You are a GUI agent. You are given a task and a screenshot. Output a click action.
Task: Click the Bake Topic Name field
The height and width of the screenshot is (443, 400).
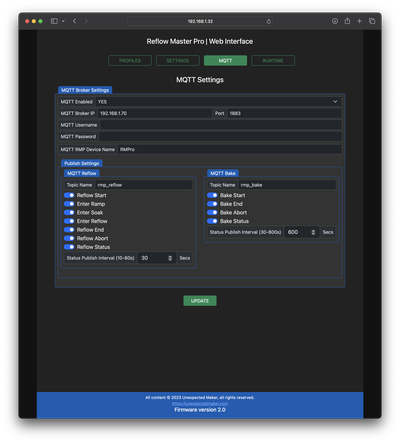287,185
